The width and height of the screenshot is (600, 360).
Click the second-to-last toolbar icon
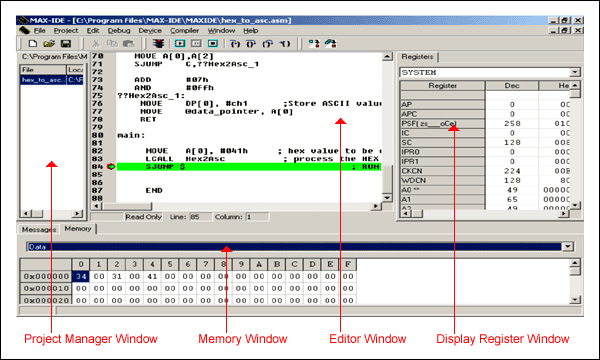314,44
